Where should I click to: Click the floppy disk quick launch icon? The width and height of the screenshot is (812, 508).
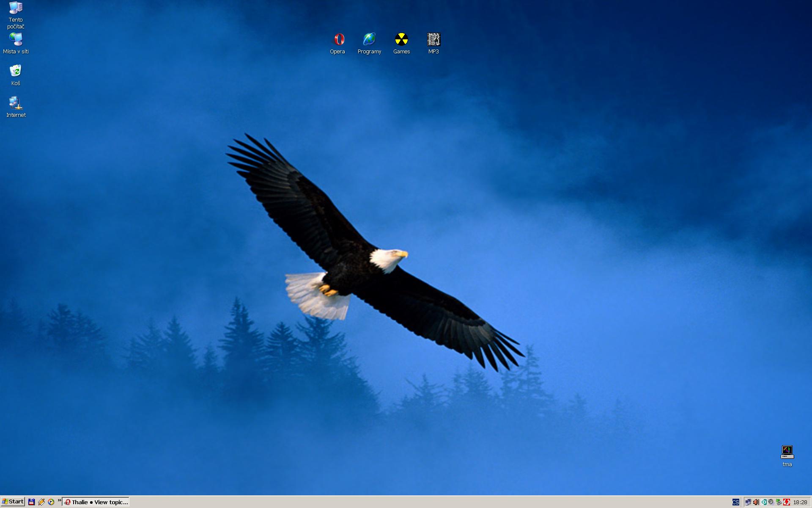[x=31, y=502]
